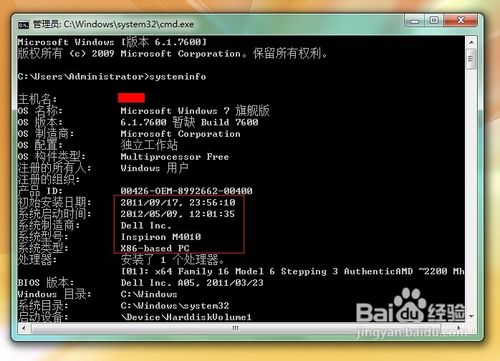
Task: Click BIOS value Dell Inc. A05, 2011/03/23
Action: coord(192,283)
